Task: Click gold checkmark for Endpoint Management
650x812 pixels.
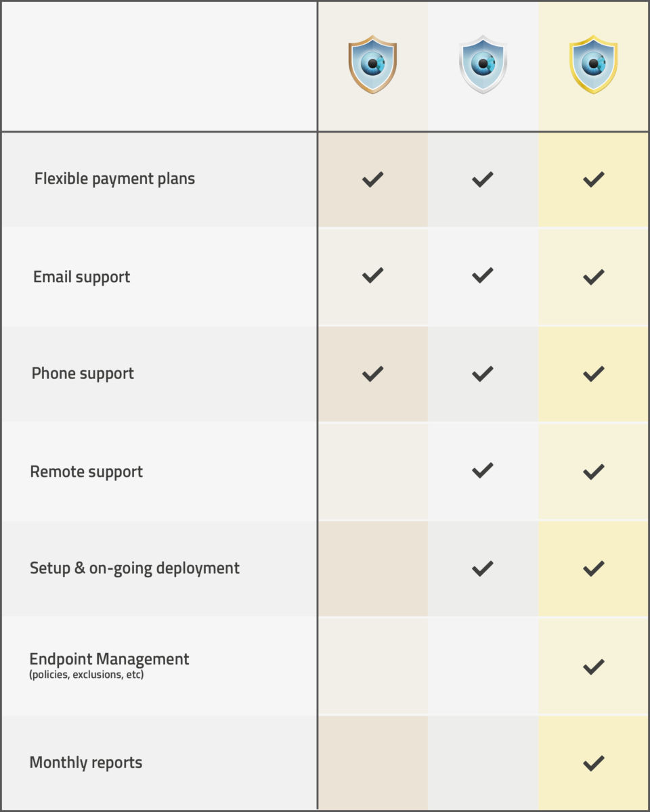Action: pos(593,667)
